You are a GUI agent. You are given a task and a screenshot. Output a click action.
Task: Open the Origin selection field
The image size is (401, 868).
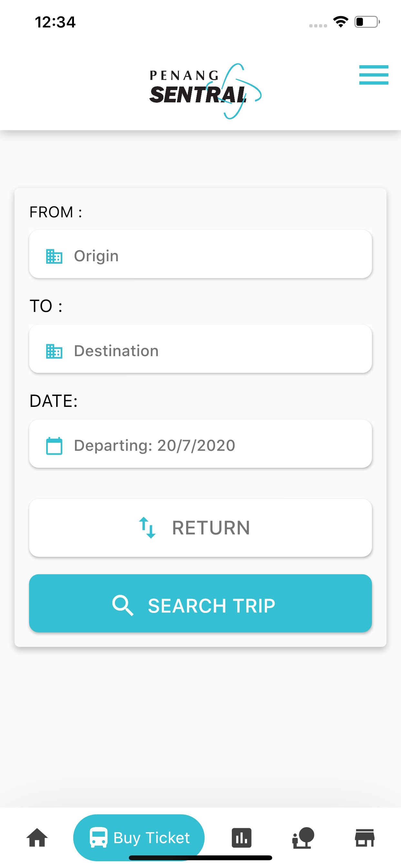click(200, 254)
